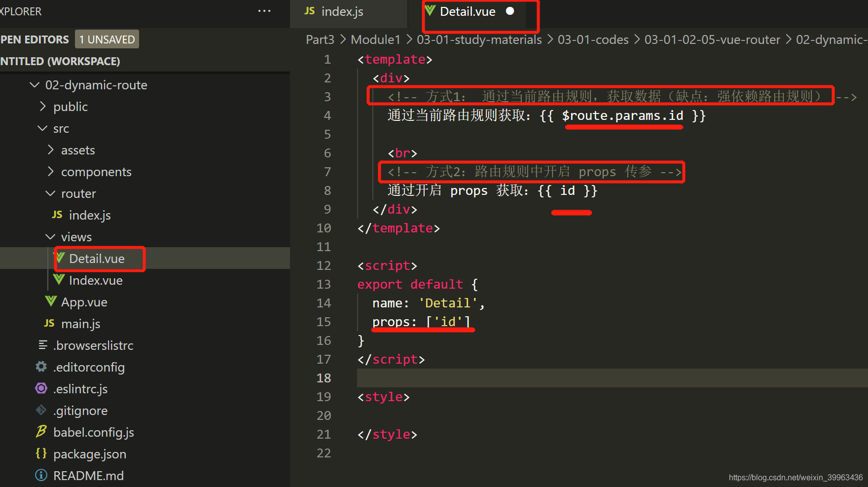Click the Vue icon beside Index.vue
The height and width of the screenshot is (487, 868).
click(x=59, y=280)
